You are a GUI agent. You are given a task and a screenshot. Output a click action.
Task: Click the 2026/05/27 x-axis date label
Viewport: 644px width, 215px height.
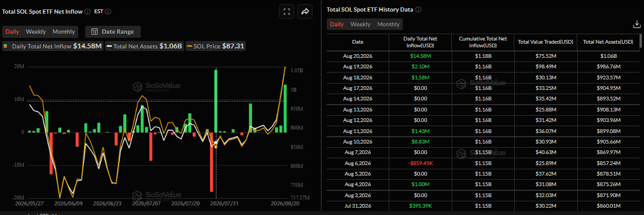tap(29, 203)
